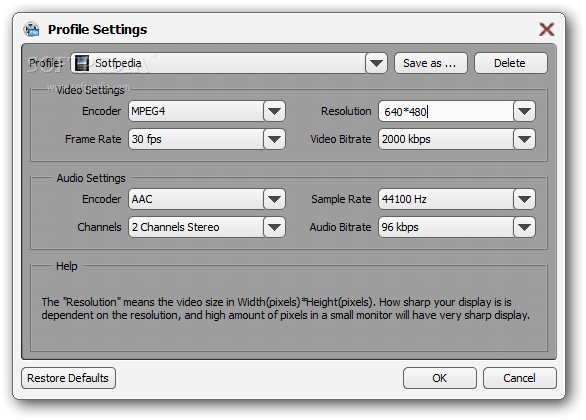
Task: Click the app icon beside Profile Settings title
Action: point(31,29)
